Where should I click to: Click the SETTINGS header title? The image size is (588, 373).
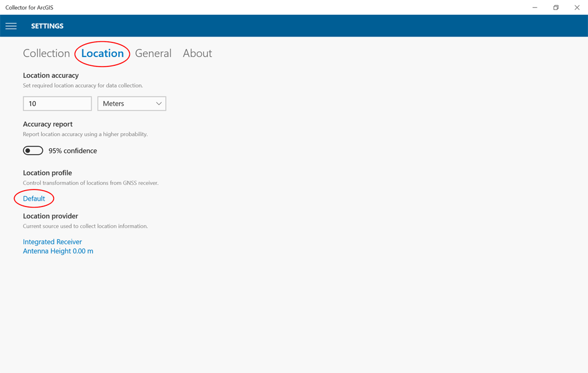(47, 26)
